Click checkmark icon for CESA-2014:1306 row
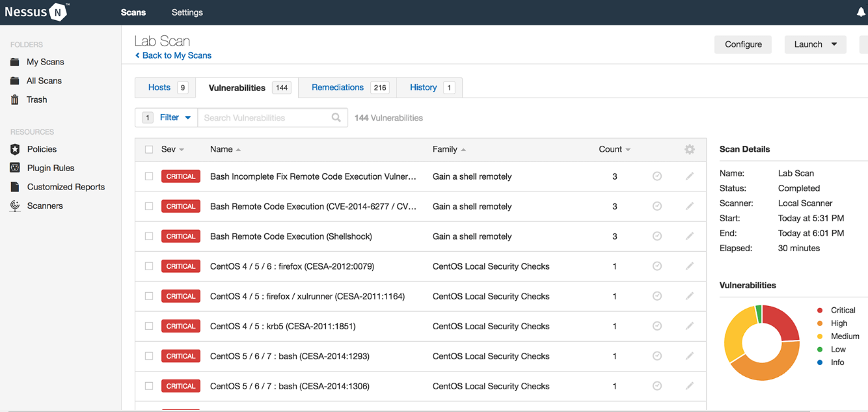 (657, 386)
